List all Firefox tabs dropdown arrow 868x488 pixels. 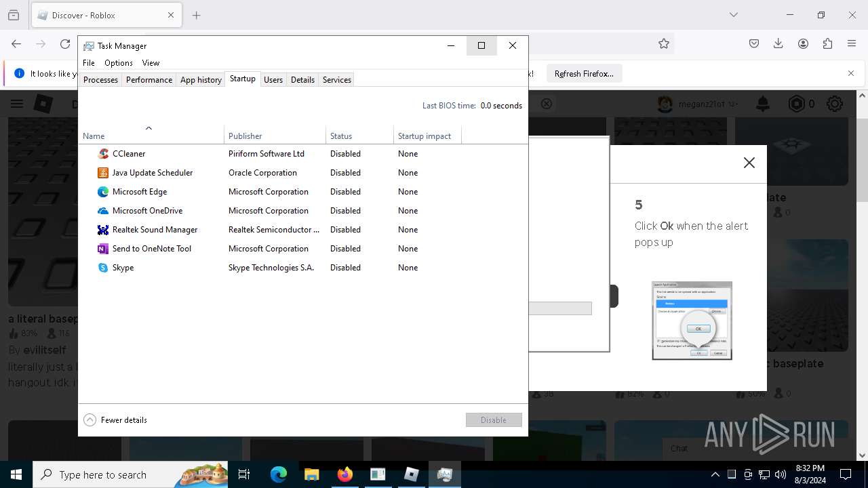(x=734, y=15)
